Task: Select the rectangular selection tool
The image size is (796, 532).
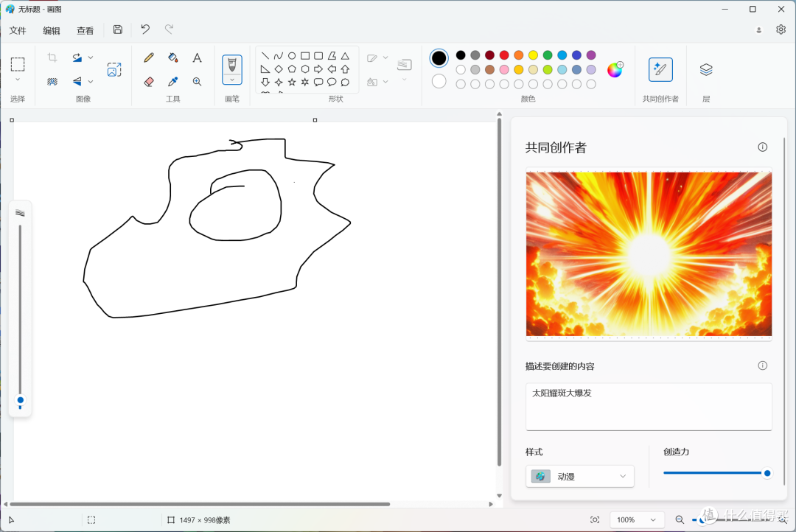Action: click(x=18, y=64)
